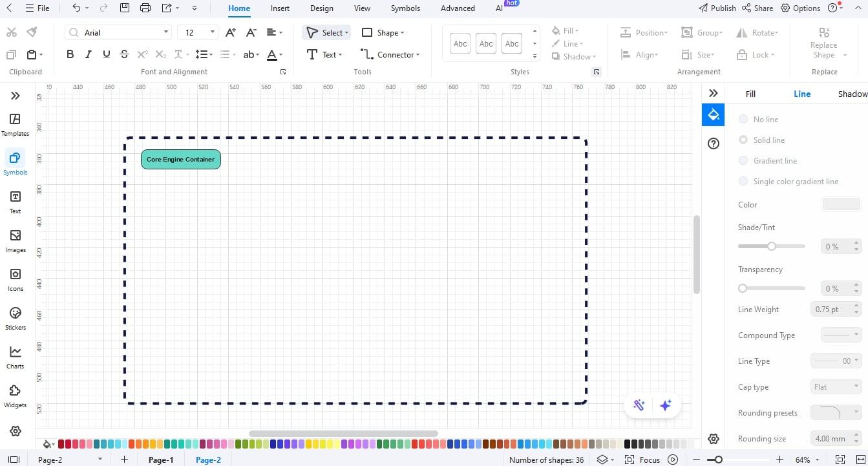Toggle Focus mode in status bar

[642, 460]
